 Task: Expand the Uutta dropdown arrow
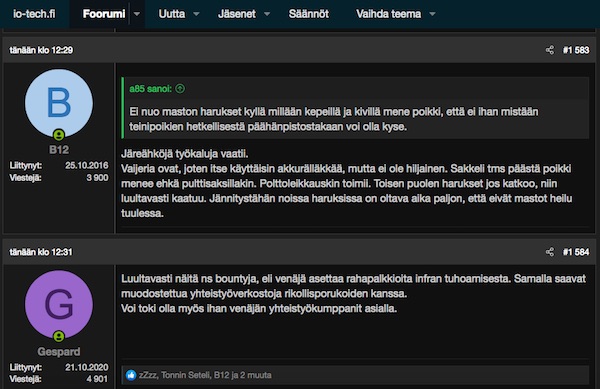tap(196, 14)
